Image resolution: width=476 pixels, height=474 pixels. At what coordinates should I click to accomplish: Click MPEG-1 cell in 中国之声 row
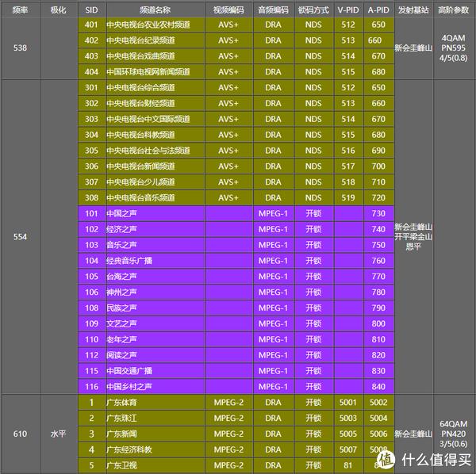273,213
